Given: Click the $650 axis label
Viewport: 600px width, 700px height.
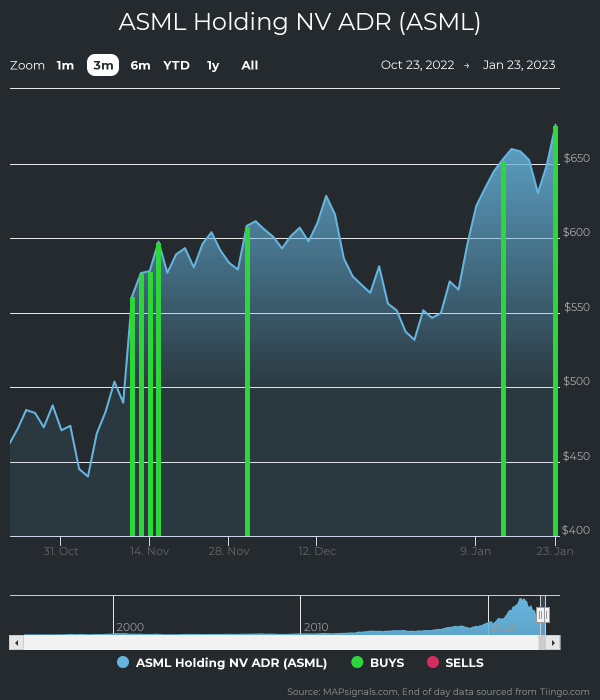Looking at the screenshot, I should point(576,158).
